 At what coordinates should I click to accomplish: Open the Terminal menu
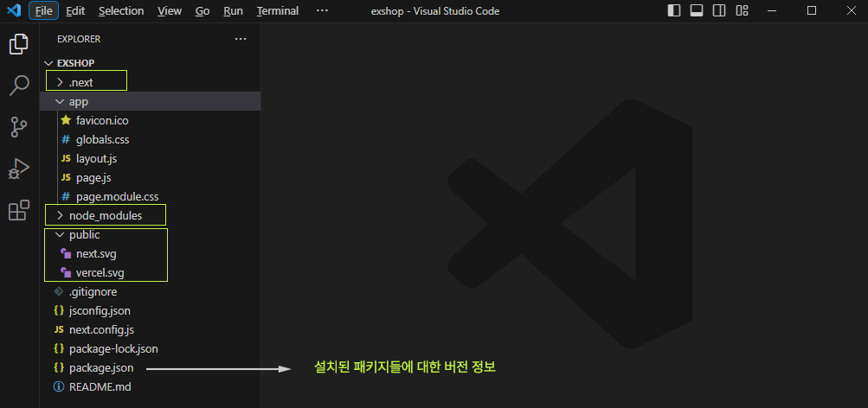click(277, 11)
